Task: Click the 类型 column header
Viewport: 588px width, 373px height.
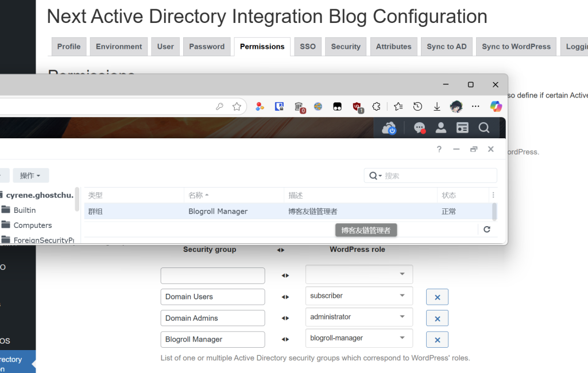Action: (134, 195)
